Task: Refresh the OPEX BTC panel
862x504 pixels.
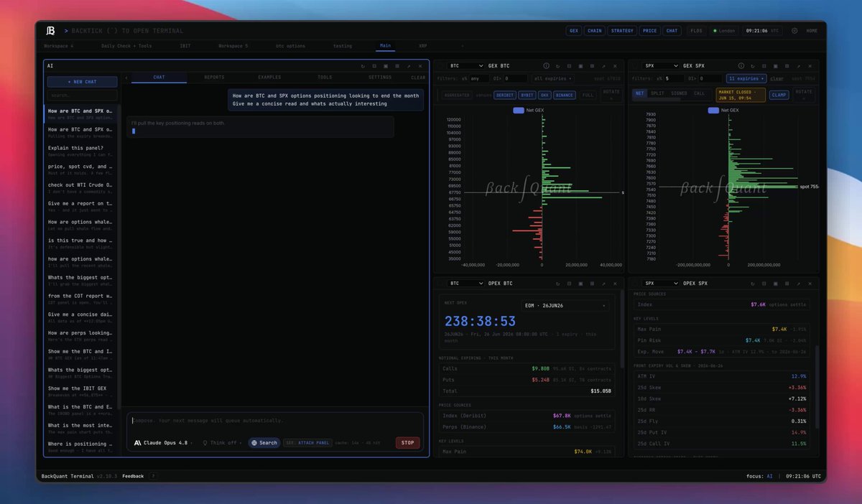Action: point(558,283)
